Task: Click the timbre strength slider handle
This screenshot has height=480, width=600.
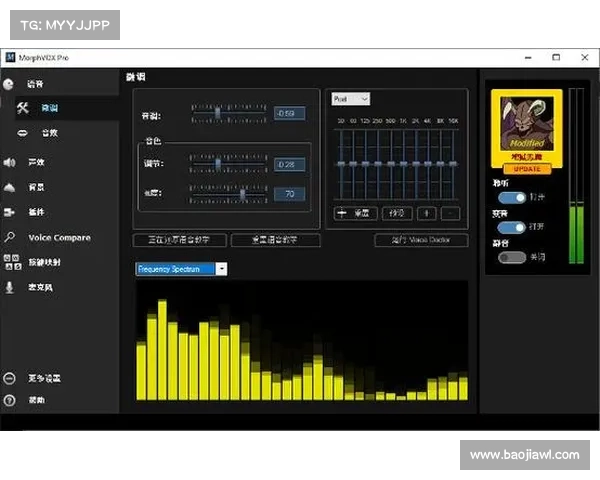Action: point(243,194)
